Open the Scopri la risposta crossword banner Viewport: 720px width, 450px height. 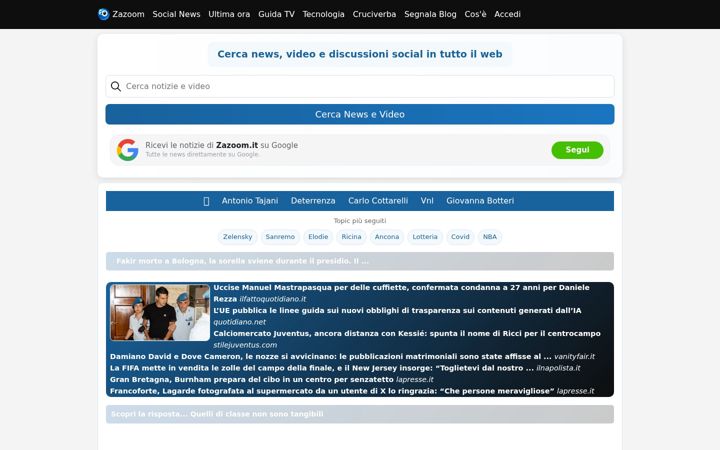click(x=360, y=414)
